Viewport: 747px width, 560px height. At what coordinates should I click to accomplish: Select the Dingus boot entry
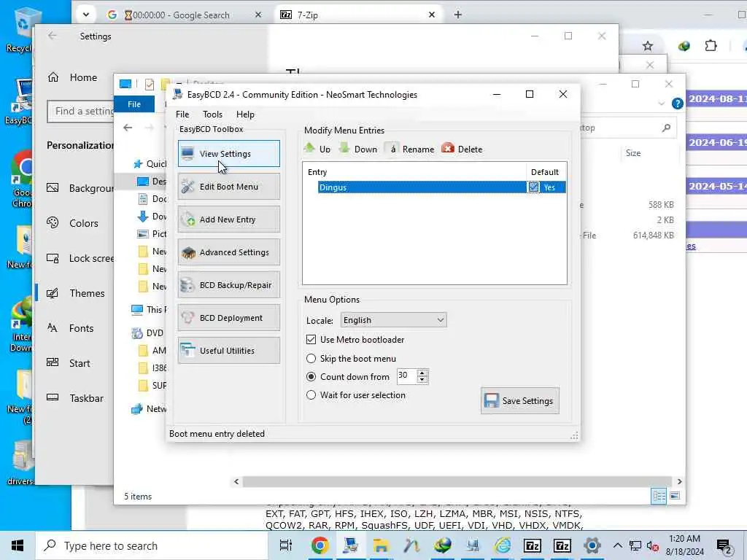click(421, 187)
